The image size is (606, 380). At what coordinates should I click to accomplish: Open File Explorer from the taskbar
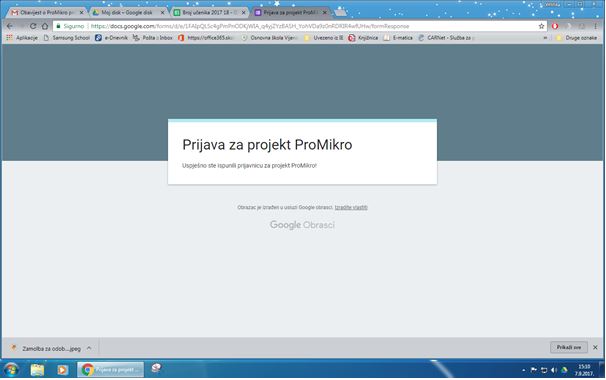pyautogui.click(x=37, y=370)
